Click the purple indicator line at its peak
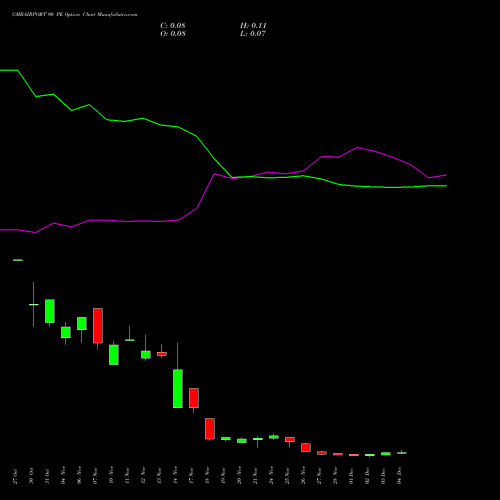The width and height of the screenshot is (500, 500). pos(357,147)
